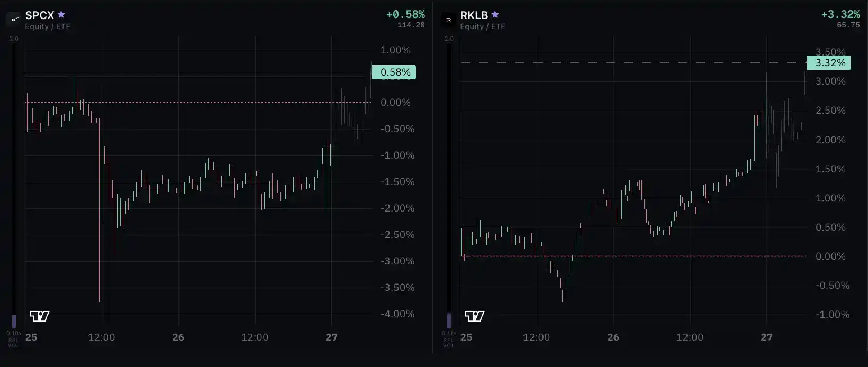The height and width of the screenshot is (367, 868).
Task: Select the SPCX ticker symbol title
Action: coord(40,15)
